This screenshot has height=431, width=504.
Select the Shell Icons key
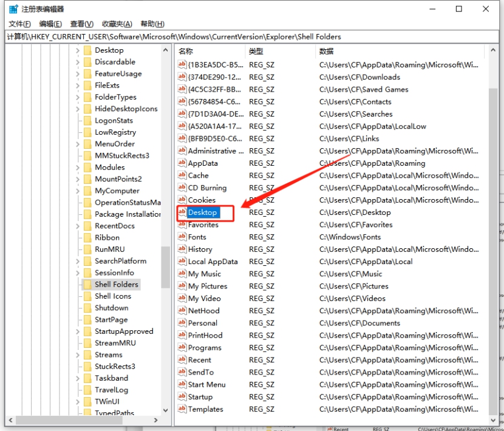(x=113, y=296)
